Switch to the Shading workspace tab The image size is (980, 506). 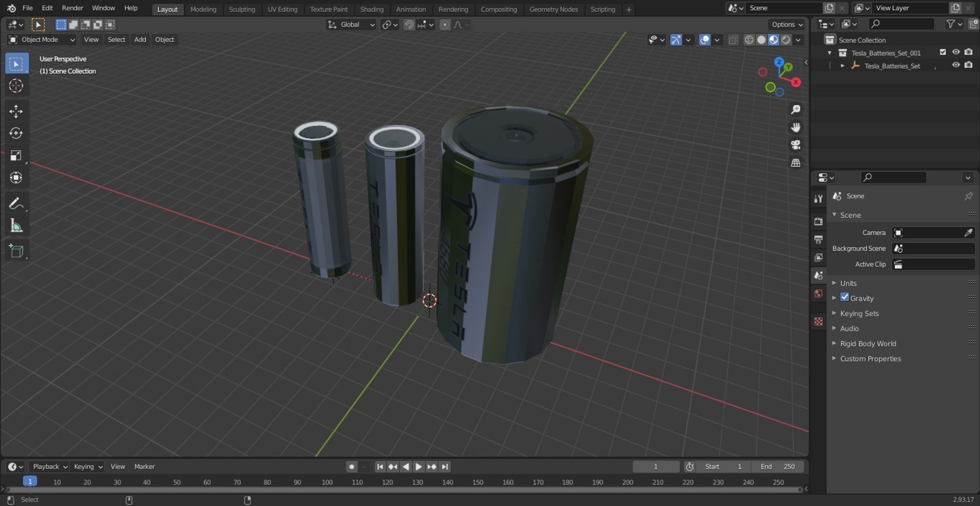(x=372, y=9)
